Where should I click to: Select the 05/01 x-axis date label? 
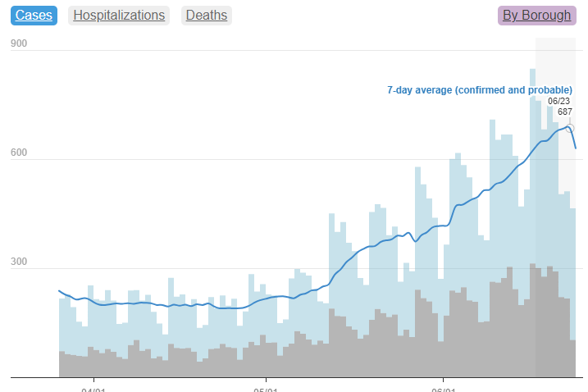coord(266,388)
